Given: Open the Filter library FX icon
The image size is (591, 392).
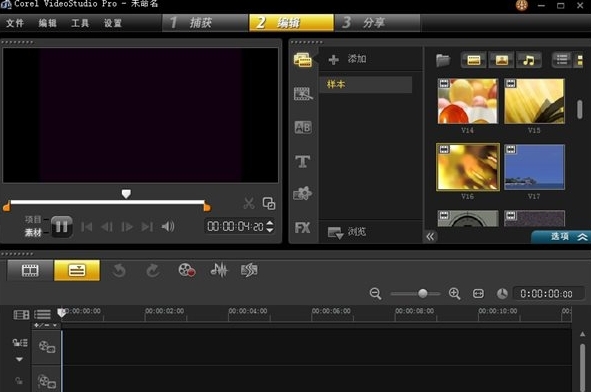Looking at the screenshot, I should pyautogui.click(x=303, y=227).
